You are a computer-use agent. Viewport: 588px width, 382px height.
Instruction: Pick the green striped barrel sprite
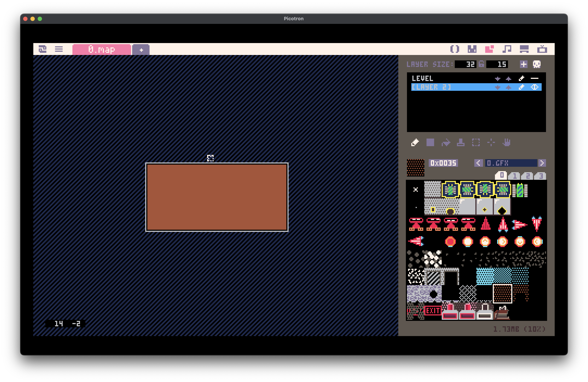click(520, 190)
